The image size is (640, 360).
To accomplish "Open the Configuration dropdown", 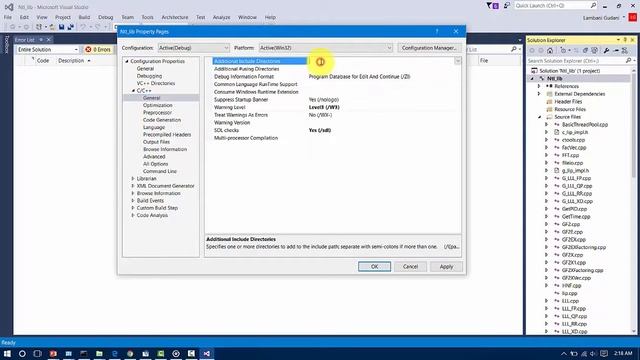I will pyautogui.click(x=193, y=48).
